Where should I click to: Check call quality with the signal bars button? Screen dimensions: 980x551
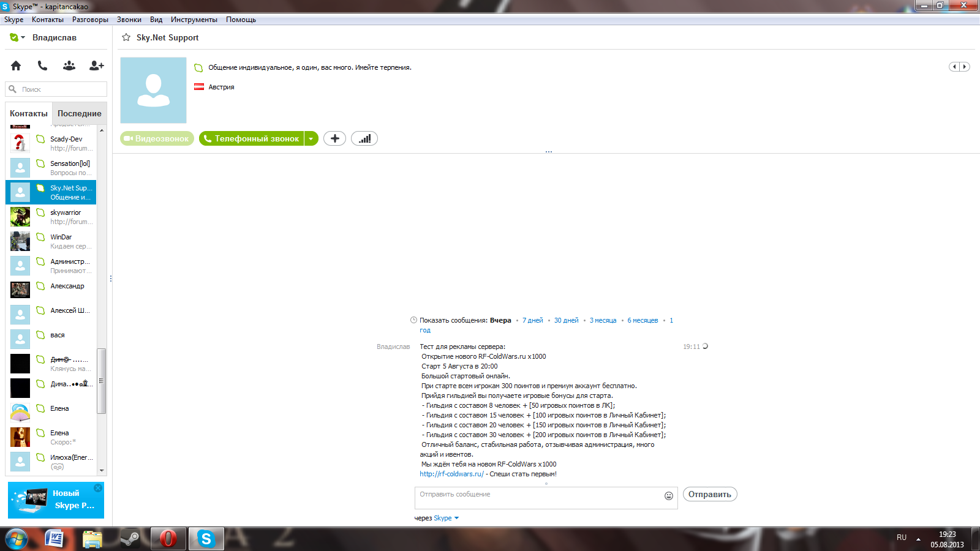click(x=364, y=138)
